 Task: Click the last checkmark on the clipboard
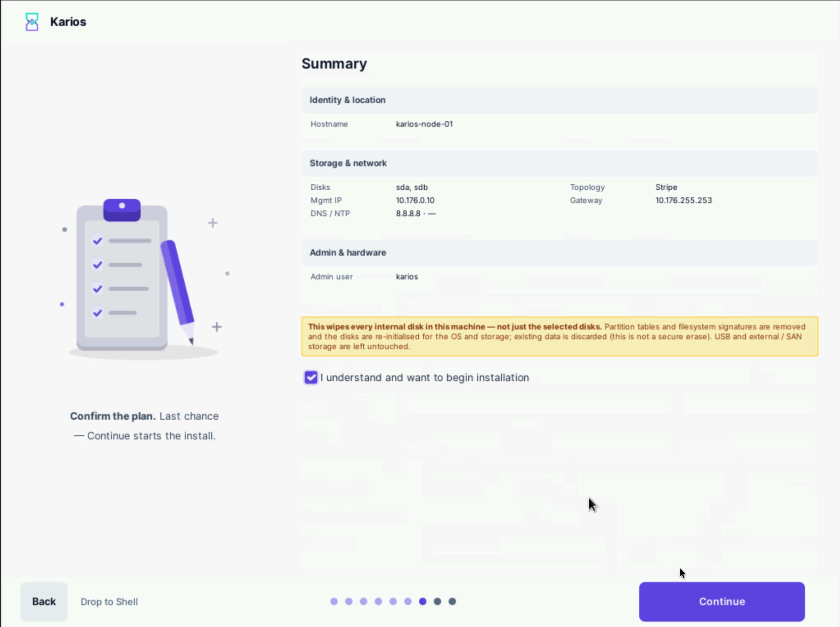97,313
